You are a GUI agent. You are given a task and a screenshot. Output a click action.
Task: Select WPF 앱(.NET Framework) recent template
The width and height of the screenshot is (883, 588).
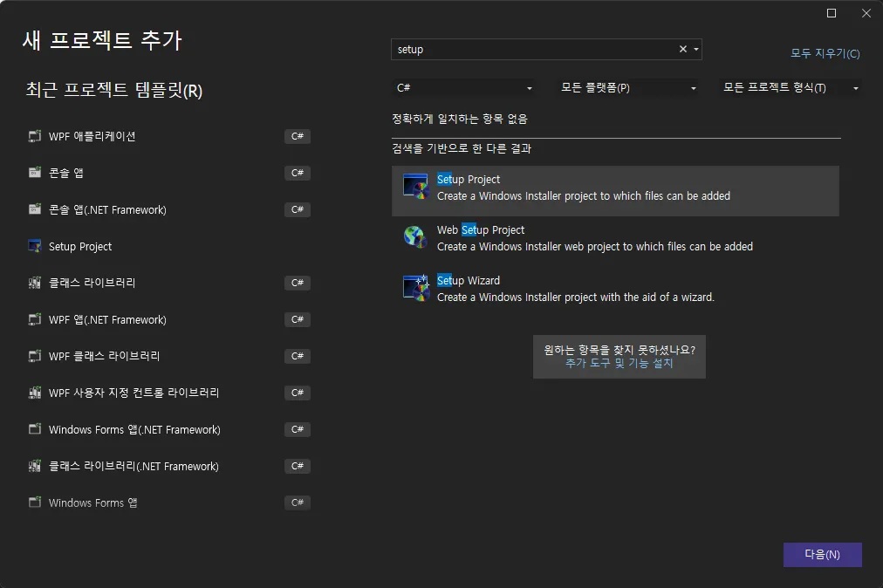(169, 319)
